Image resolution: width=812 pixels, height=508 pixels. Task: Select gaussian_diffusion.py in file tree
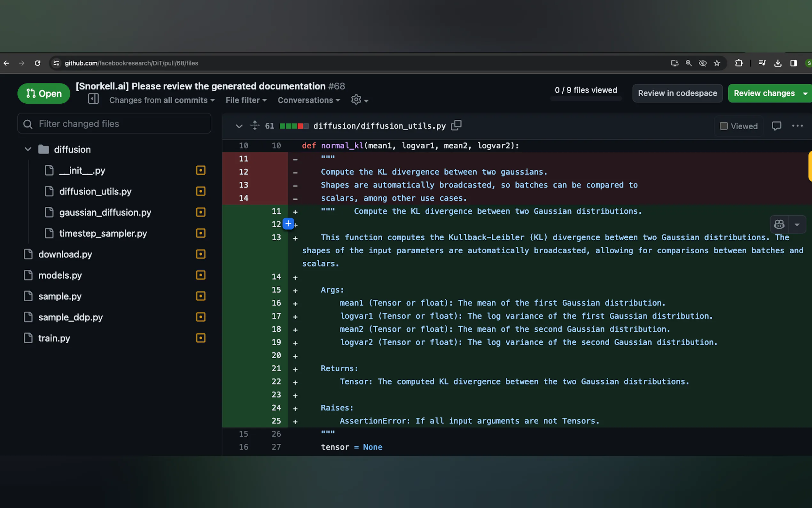pos(105,212)
